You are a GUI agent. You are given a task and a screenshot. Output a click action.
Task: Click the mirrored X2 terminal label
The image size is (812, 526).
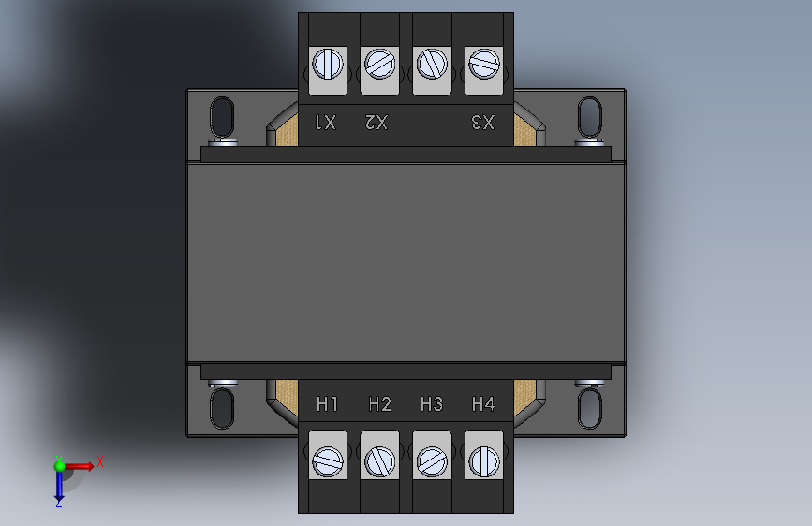click(x=376, y=123)
